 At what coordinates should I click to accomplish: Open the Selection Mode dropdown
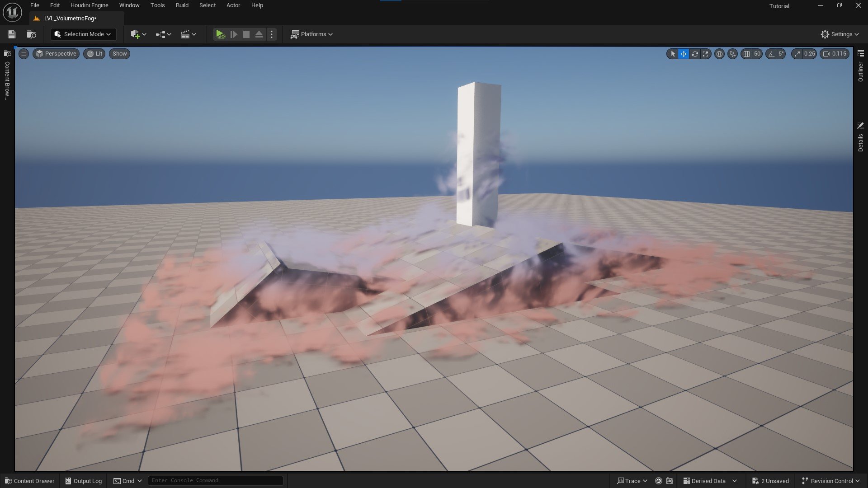83,34
